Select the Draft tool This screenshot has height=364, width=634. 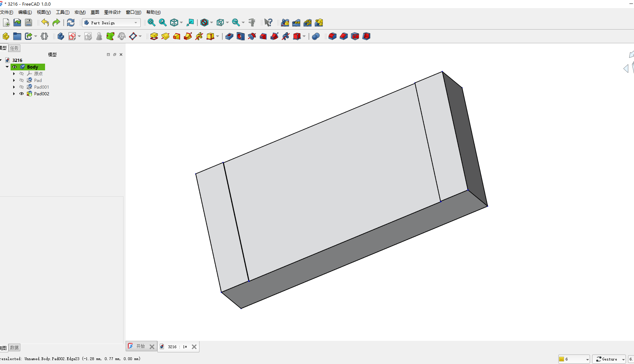[355, 36]
